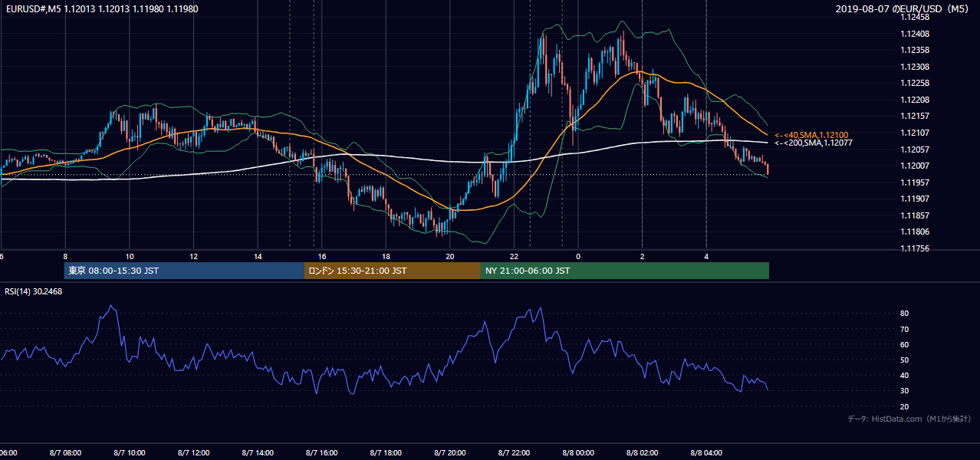980x460 pixels.
Task: Click the 8/7 18:00 time axis label
Action: point(386,452)
